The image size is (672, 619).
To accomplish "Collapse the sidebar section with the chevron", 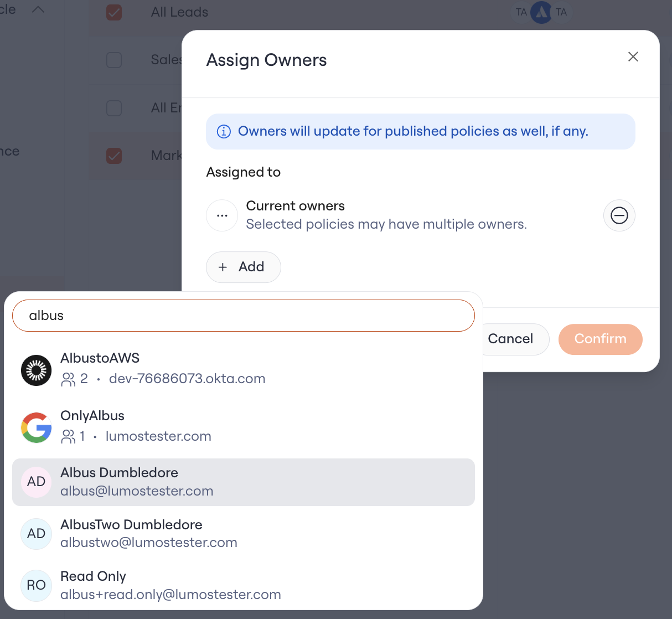I will tap(38, 9).
